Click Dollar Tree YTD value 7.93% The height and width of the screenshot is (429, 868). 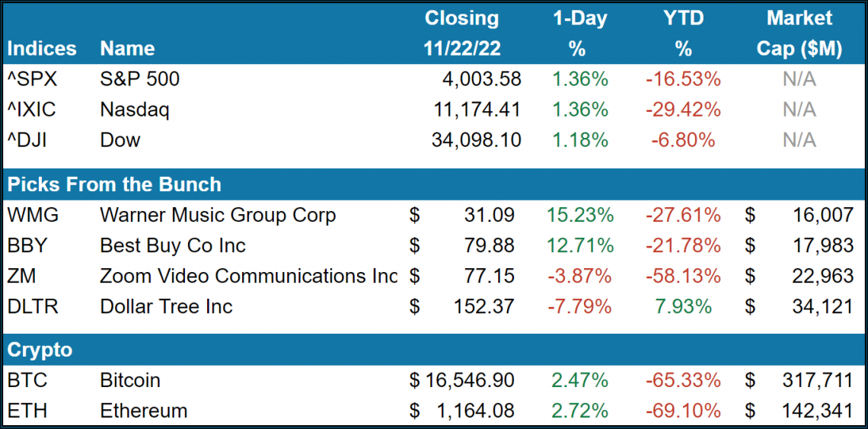tap(683, 307)
